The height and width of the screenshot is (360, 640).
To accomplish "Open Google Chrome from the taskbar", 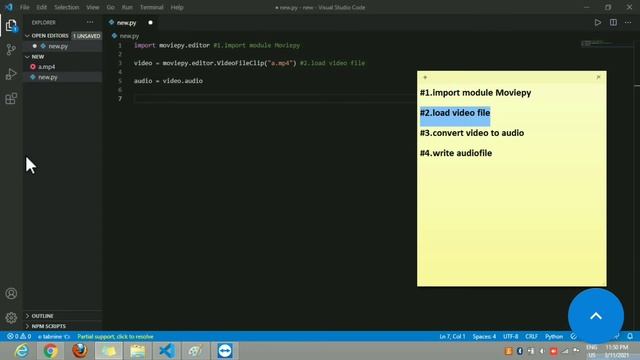I will pyautogui.click(x=50, y=351).
